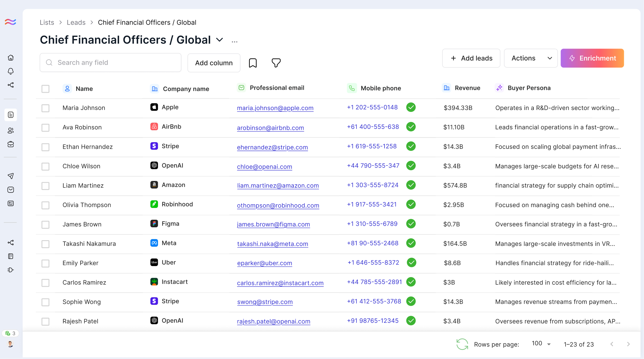The image size is (644, 359).
Task: Select the Ethan Hernandez row checkbox
Action: (x=45, y=147)
